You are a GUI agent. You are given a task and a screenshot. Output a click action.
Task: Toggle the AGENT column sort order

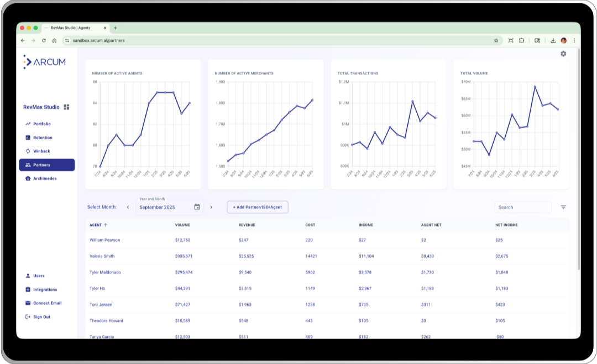(104, 225)
